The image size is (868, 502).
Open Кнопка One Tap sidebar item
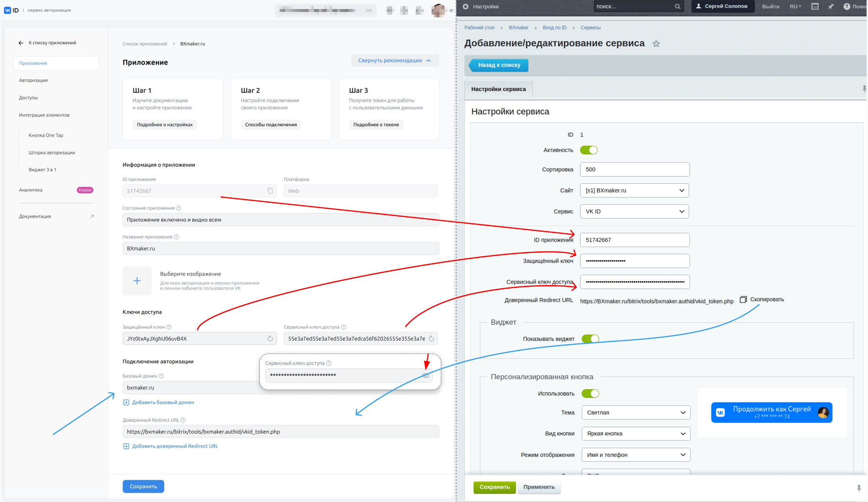[46, 135]
